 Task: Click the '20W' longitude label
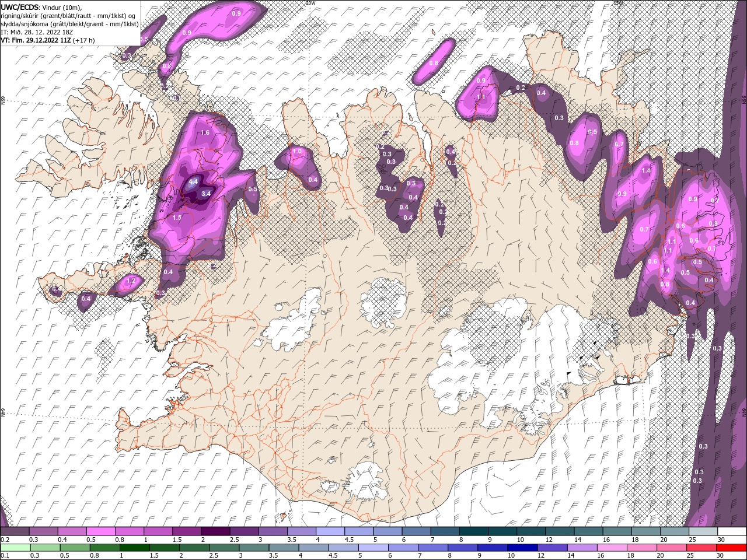coord(310,2)
